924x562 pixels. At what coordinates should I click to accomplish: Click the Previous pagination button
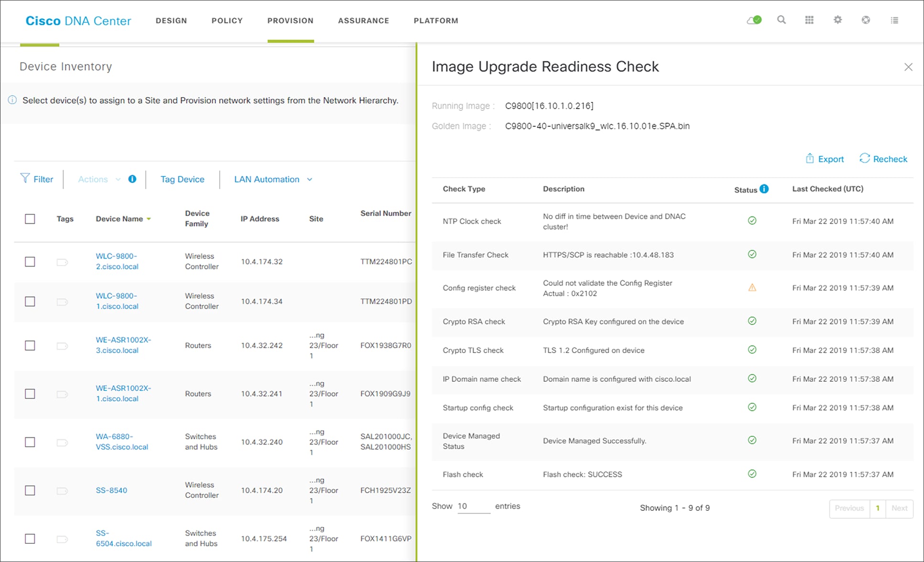point(849,508)
